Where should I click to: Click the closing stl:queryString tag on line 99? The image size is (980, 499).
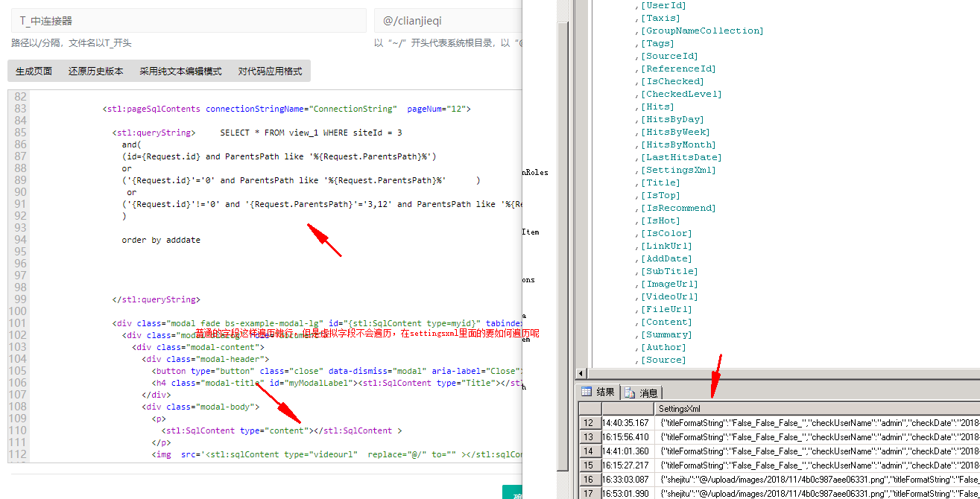tap(156, 299)
